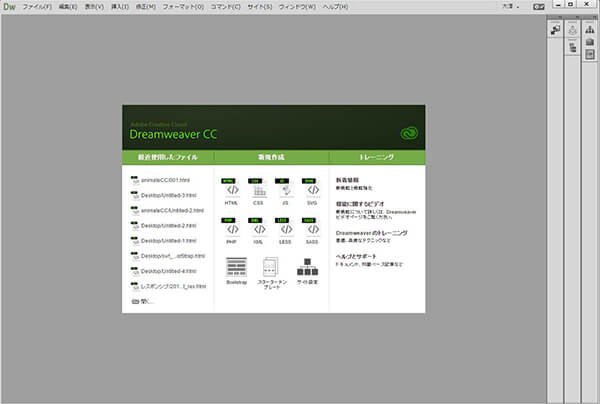
Task: Open recent file animateCC/Untitled-2.html
Action: (x=167, y=210)
